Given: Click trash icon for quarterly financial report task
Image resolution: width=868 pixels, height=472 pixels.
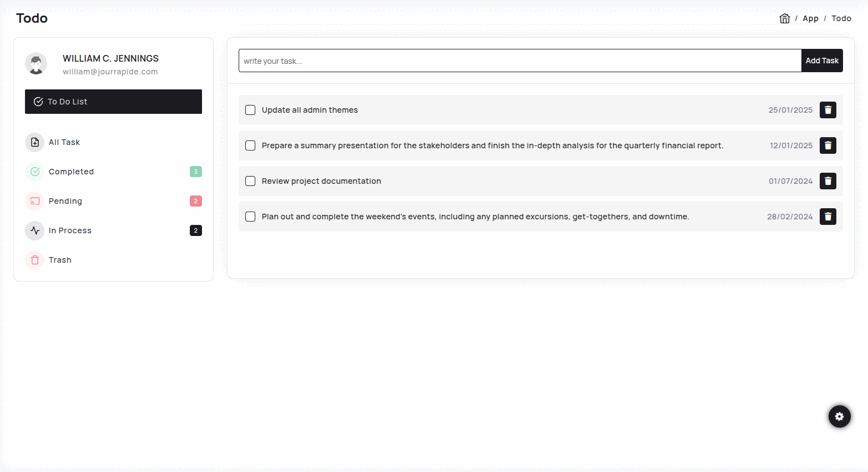Looking at the screenshot, I should coord(827,145).
